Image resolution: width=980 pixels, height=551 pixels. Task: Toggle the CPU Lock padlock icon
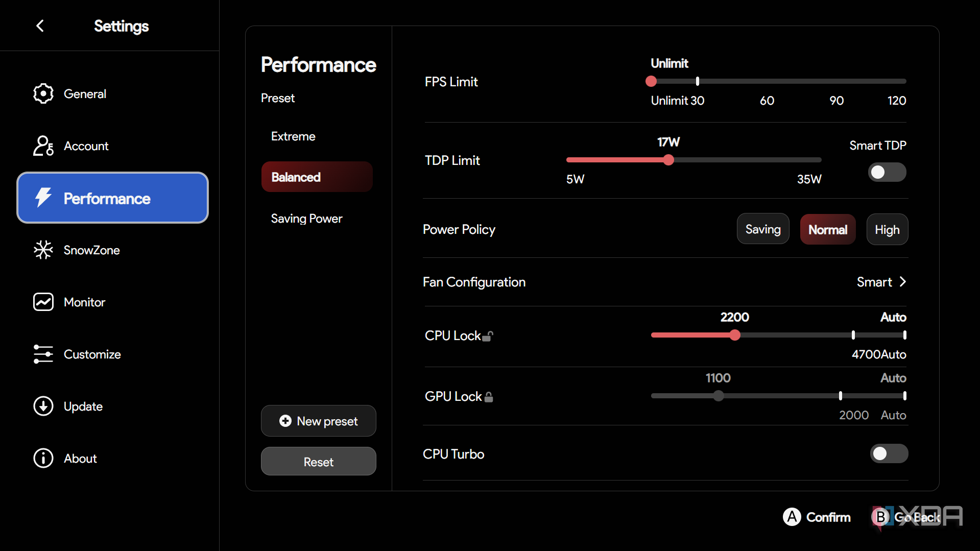(x=488, y=336)
